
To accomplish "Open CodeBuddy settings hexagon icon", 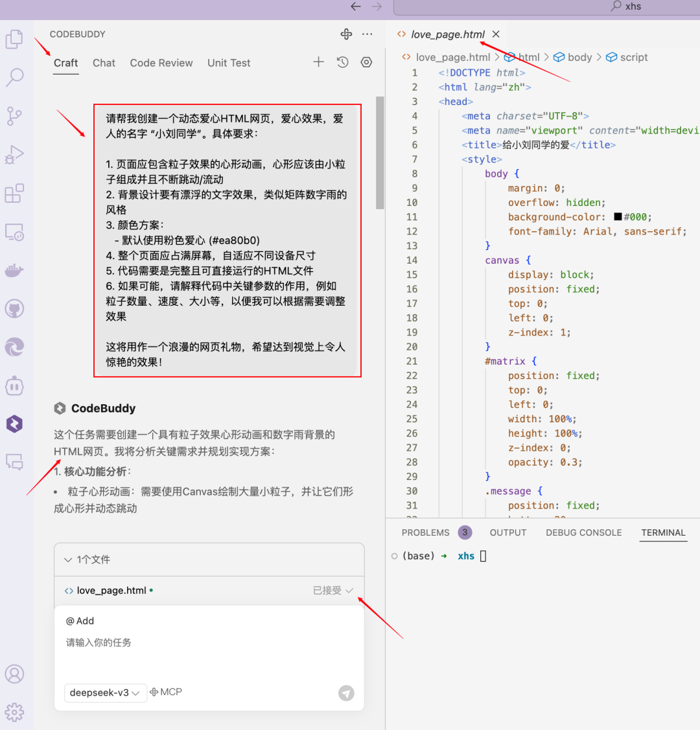I will (x=367, y=62).
